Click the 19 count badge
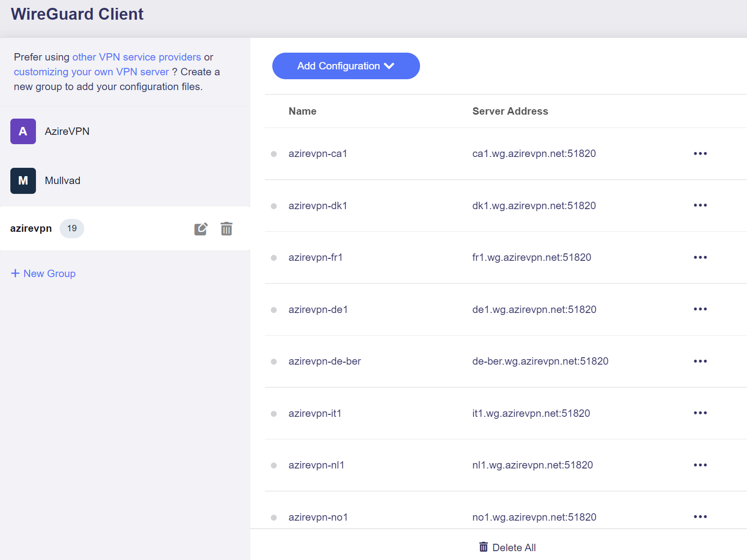The height and width of the screenshot is (560, 747). point(72,228)
